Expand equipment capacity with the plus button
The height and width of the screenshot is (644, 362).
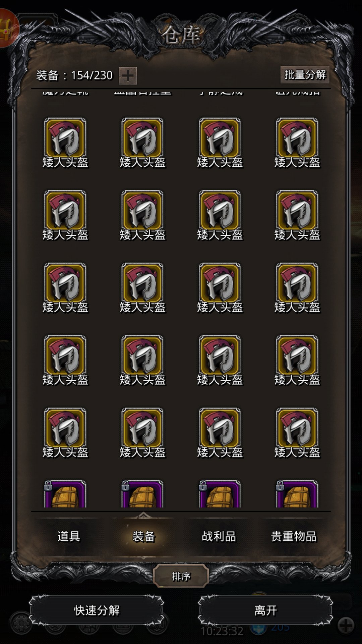tap(128, 76)
